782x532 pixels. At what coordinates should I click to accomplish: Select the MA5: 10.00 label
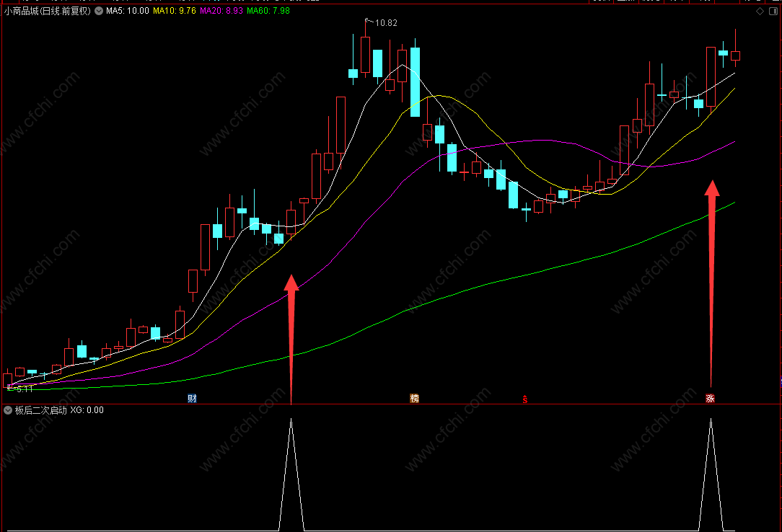(x=128, y=11)
